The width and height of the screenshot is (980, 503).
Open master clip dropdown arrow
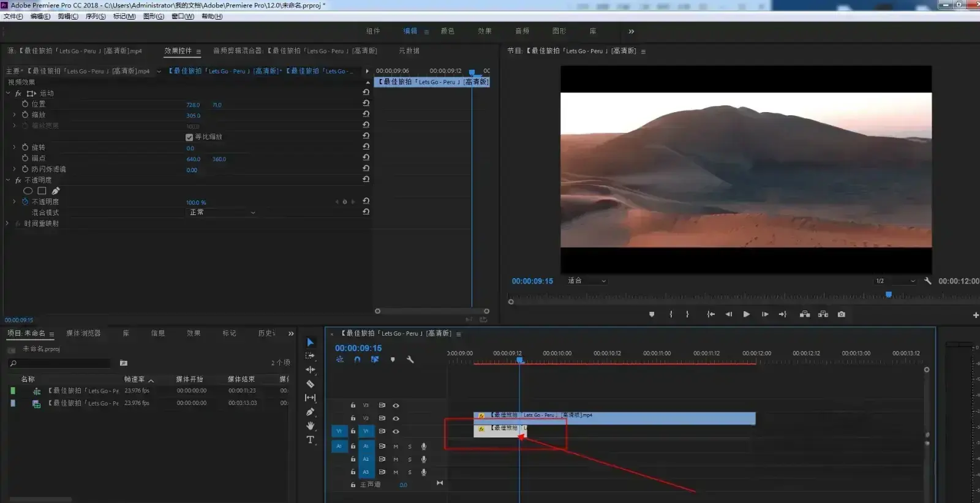click(x=159, y=71)
